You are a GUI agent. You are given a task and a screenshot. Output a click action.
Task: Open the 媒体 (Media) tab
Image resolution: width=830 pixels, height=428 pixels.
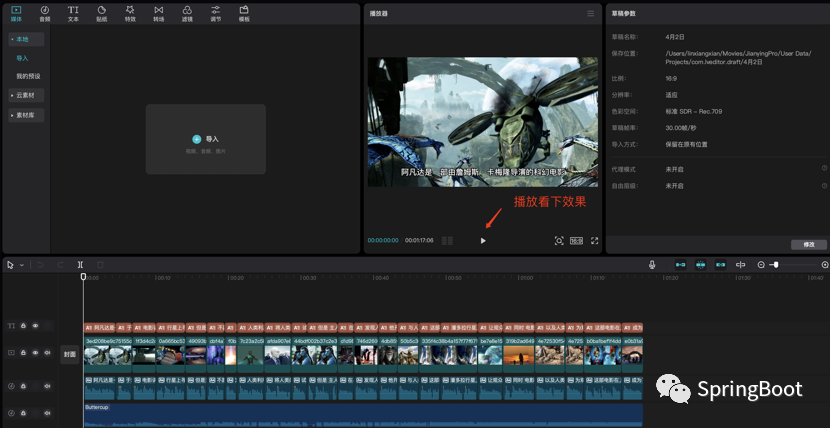pos(16,13)
